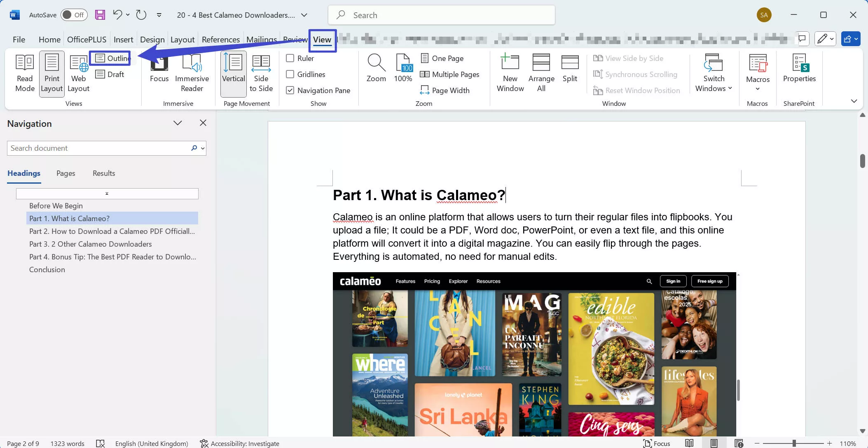Switch to the Pages navigation tab
868x448 pixels.
(x=66, y=173)
